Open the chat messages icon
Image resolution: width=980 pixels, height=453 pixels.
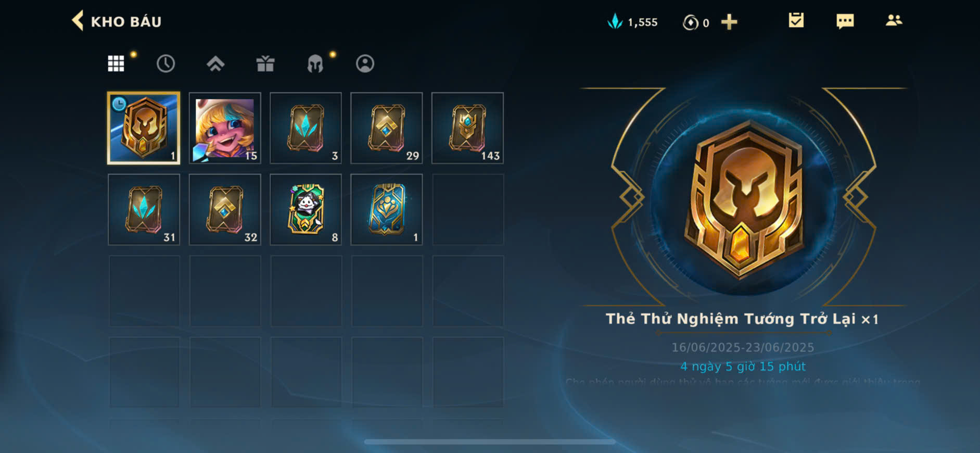845,21
